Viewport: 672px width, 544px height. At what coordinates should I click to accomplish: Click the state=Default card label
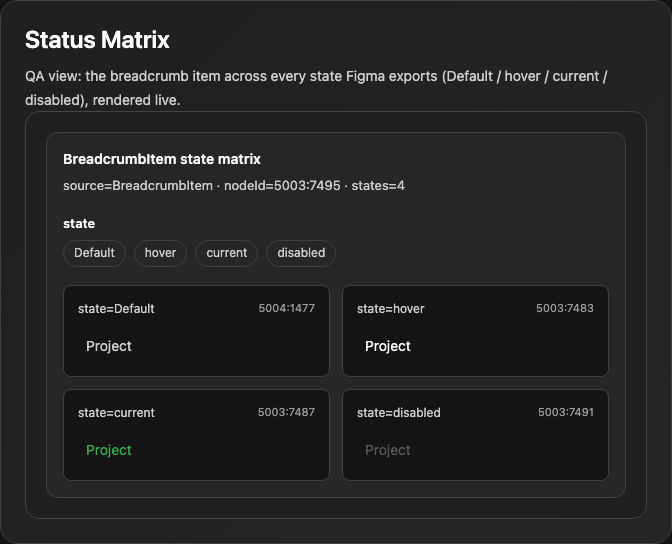tap(116, 309)
